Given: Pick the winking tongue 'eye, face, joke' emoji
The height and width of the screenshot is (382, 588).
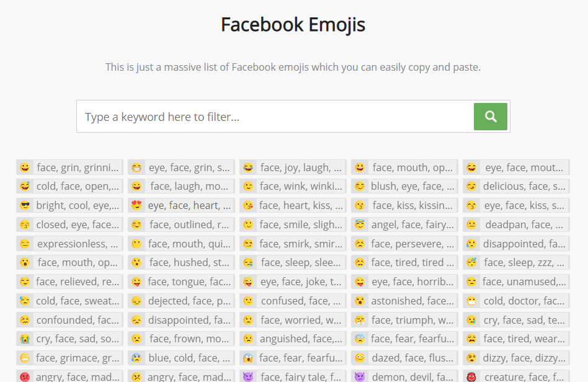Looking at the screenshot, I should click(x=293, y=282).
